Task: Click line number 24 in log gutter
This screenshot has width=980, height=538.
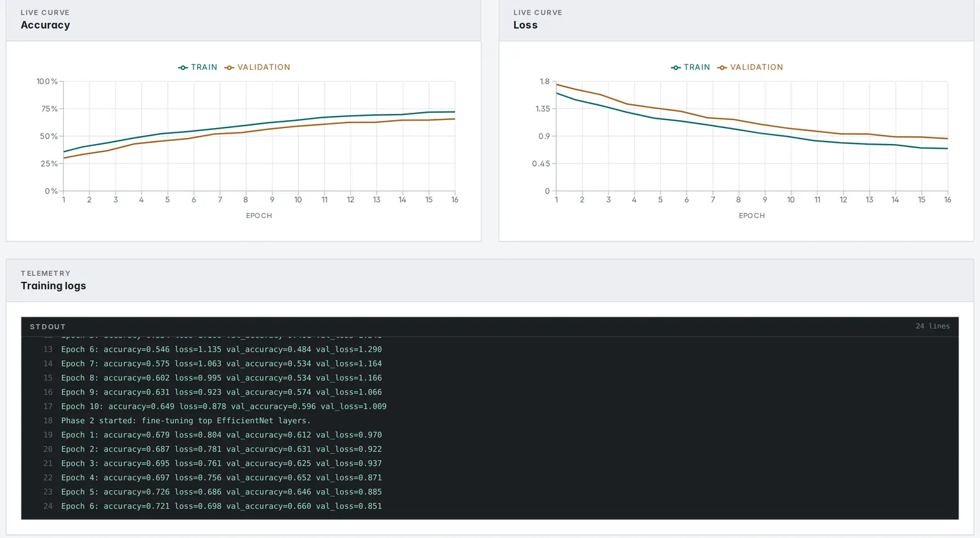Action: click(x=48, y=506)
